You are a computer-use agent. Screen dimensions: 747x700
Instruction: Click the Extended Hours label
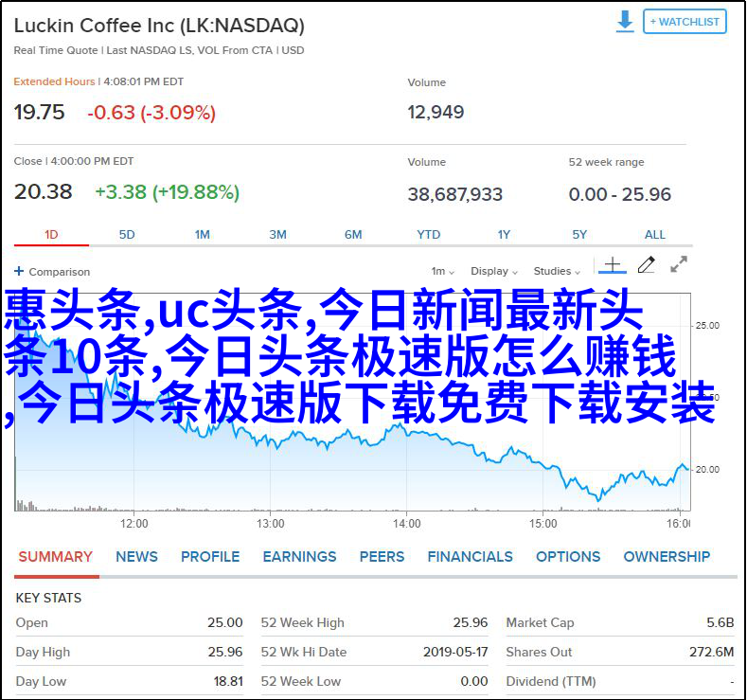[54, 81]
